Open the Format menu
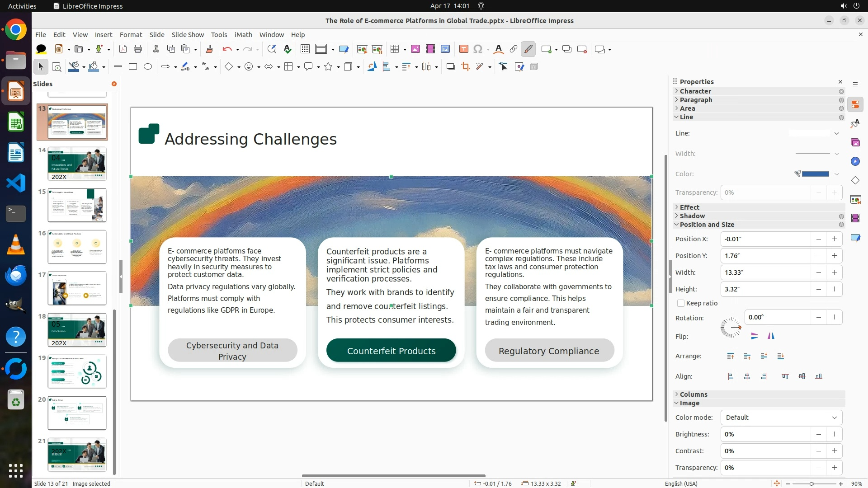Screen dimensions: 868x488 (x=131, y=34)
